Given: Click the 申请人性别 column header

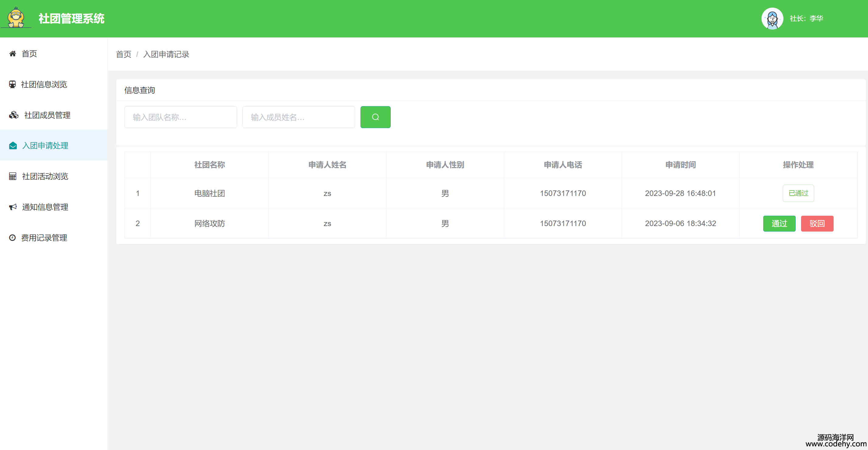Looking at the screenshot, I should [445, 165].
